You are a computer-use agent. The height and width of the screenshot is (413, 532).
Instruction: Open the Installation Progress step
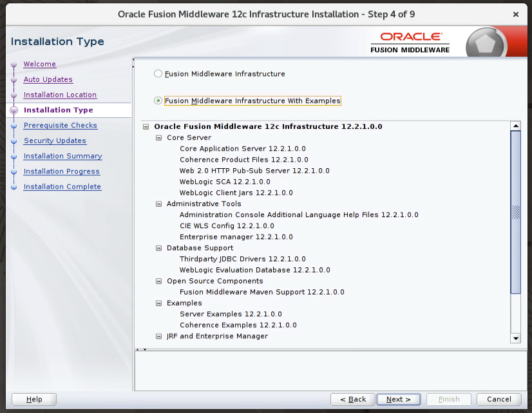(62, 171)
